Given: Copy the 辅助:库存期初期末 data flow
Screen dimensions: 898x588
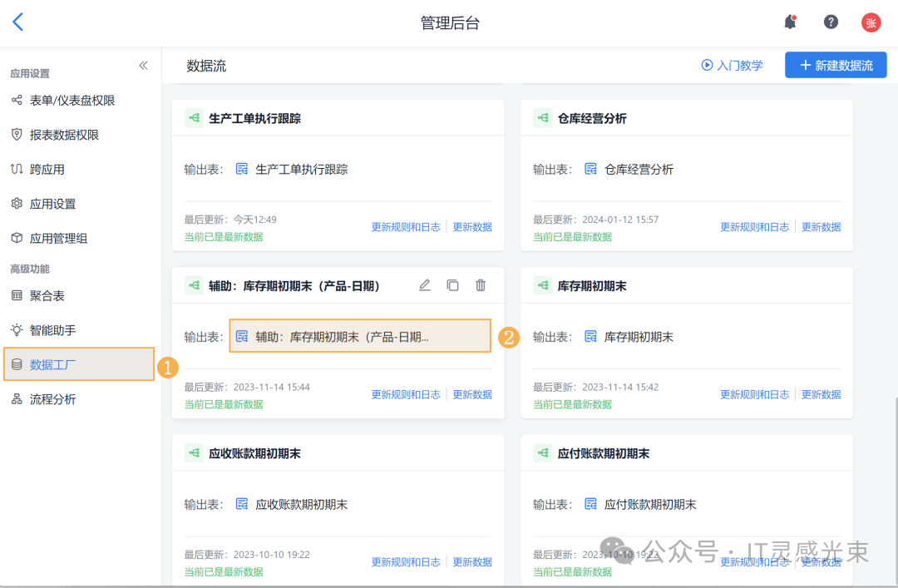Looking at the screenshot, I should click(x=452, y=285).
